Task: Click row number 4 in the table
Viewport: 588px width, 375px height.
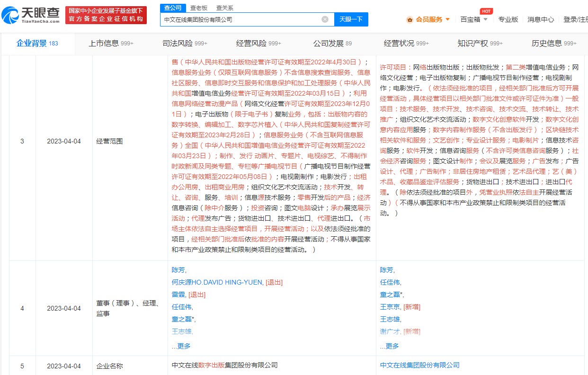Action: coord(22,308)
